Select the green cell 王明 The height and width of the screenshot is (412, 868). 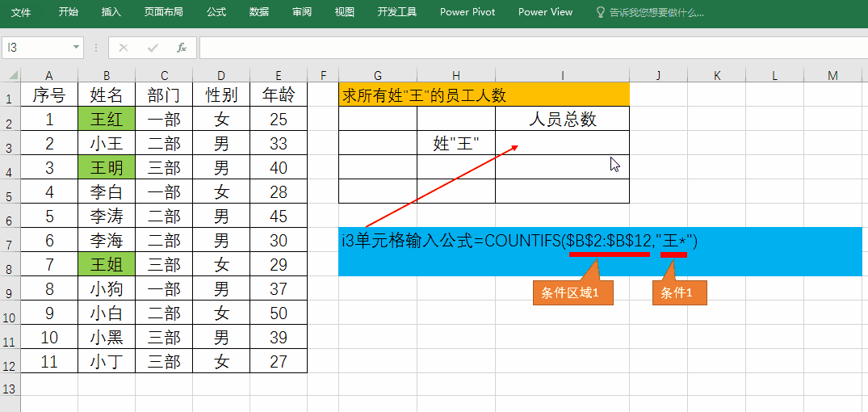[107, 167]
